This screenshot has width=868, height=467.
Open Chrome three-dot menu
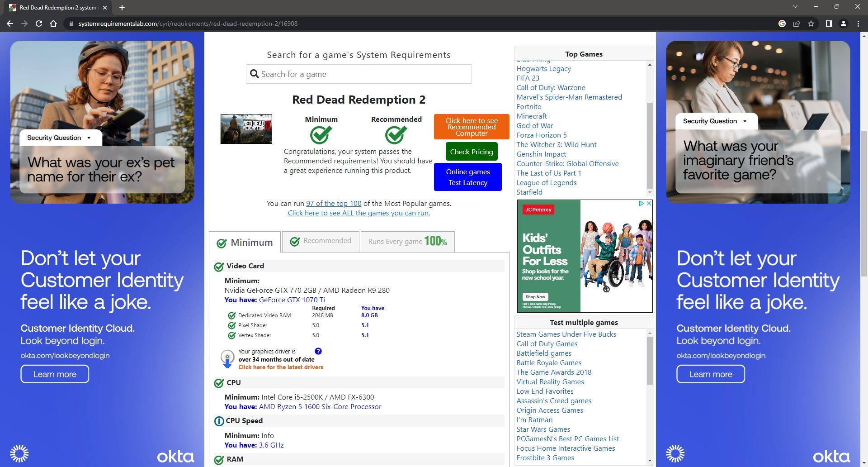click(x=858, y=24)
